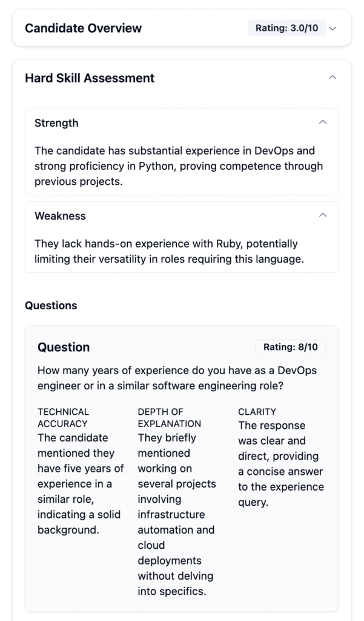Click the Rating: 3.0/10 badge
The width and height of the screenshot is (364, 621).
coord(287,28)
